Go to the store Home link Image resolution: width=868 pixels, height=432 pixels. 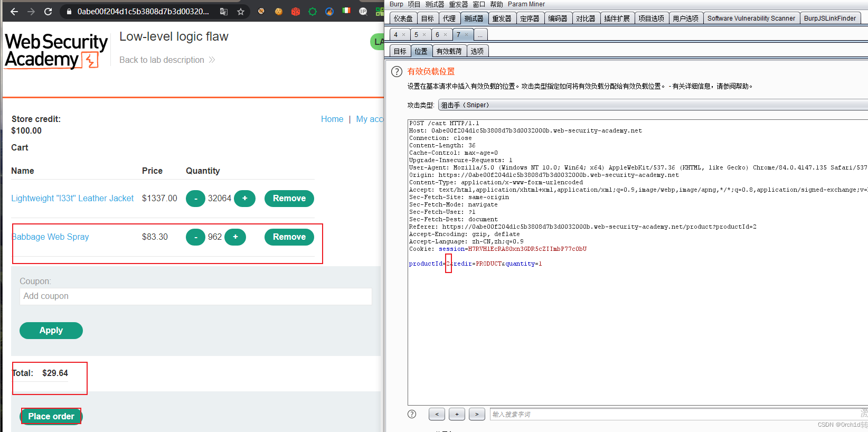(x=332, y=119)
